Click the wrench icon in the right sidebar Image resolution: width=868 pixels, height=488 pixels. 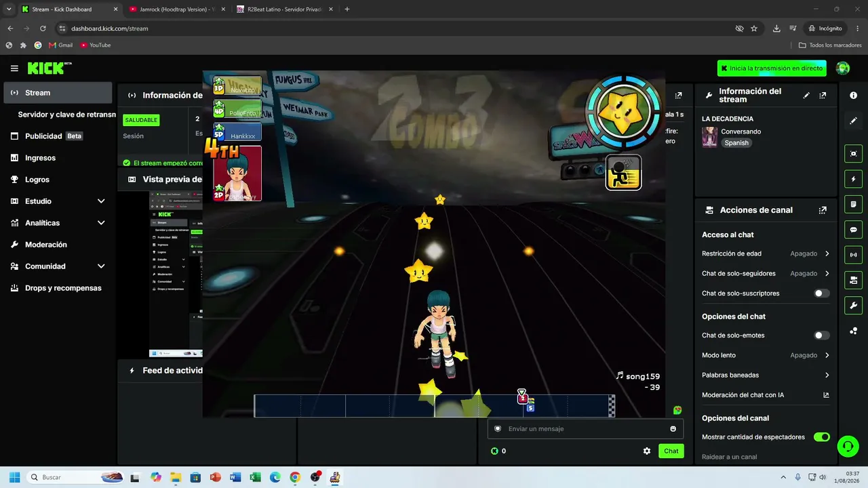(x=853, y=305)
